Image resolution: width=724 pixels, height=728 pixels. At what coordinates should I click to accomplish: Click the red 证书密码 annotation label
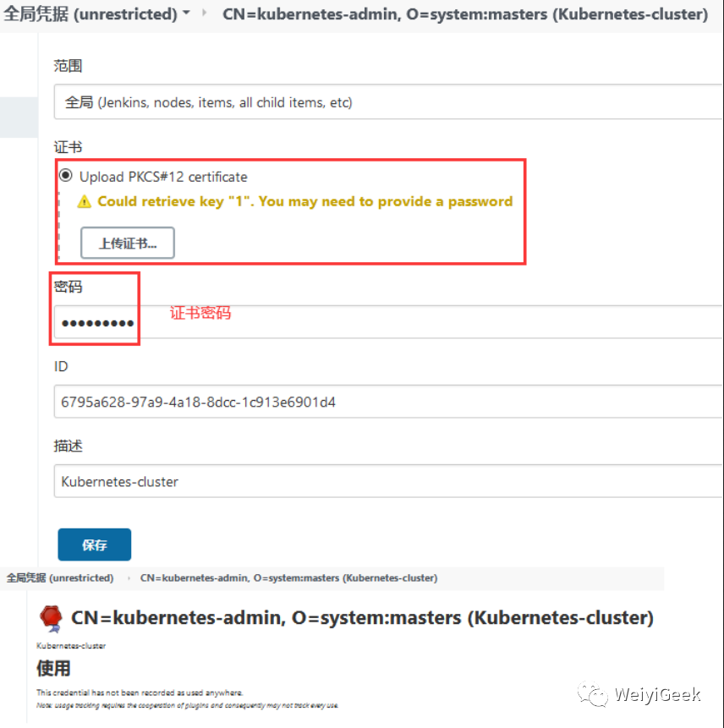point(200,313)
